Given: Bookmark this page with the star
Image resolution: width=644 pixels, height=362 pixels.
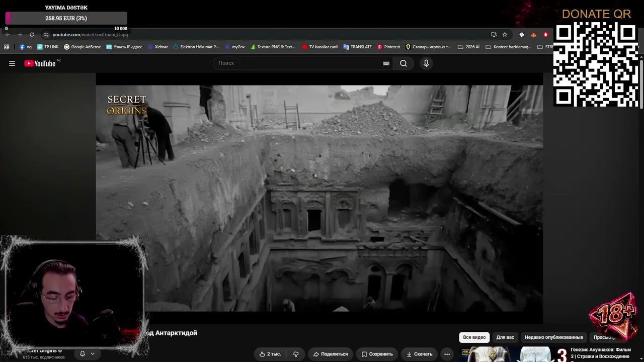Looking at the screenshot, I should click(505, 35).
